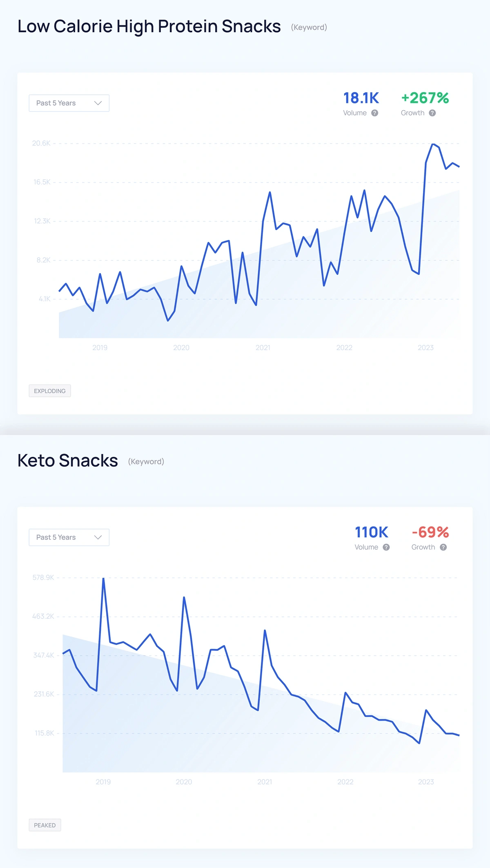Select the Keto Snacks keyword title

pyautogui.click(x=67, y=461)
